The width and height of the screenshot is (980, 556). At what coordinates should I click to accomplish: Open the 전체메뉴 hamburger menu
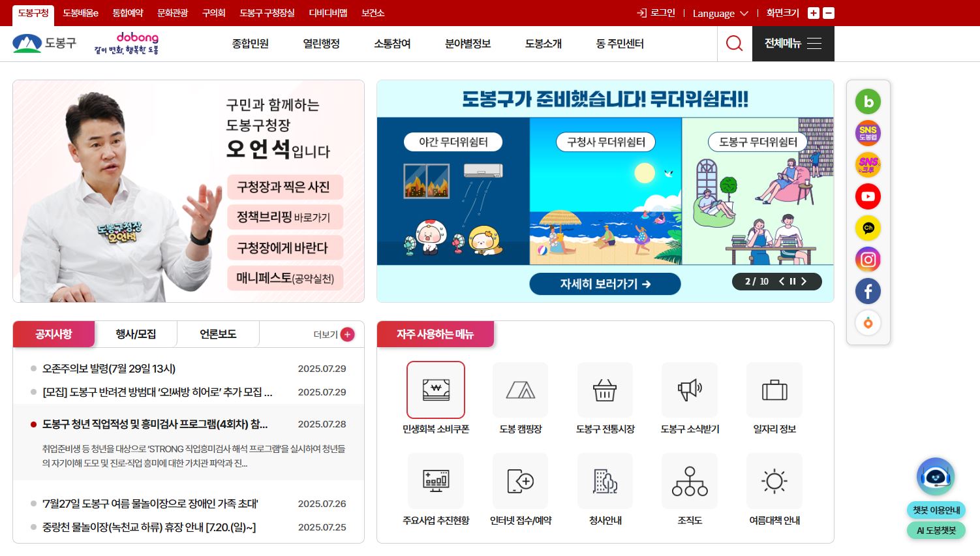point(793,44)
